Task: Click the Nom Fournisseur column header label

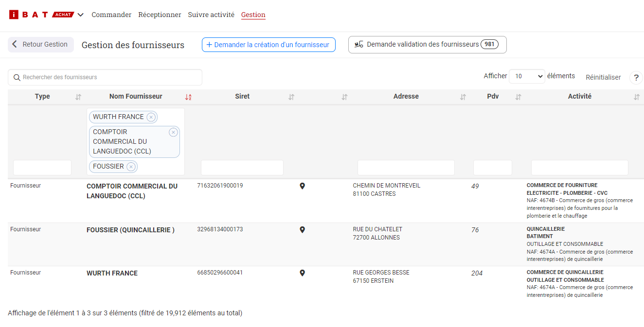Action: (x=136, y=97)
